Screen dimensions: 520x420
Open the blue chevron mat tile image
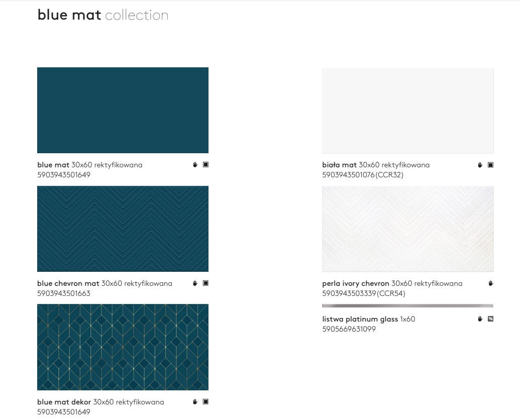point(123,229)
